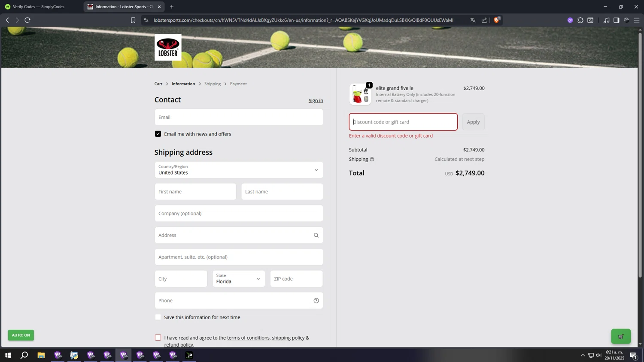
Task: Open browser extensions puzzle icon
Action: 580,20
